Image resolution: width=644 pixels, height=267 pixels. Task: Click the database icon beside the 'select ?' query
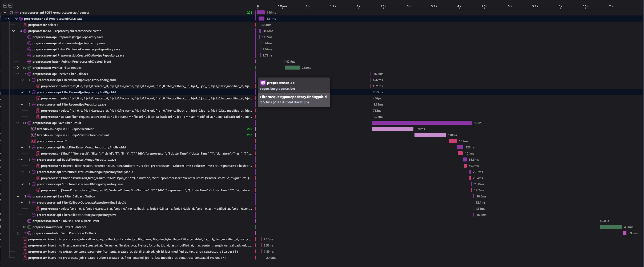click(x=25, y=25)
